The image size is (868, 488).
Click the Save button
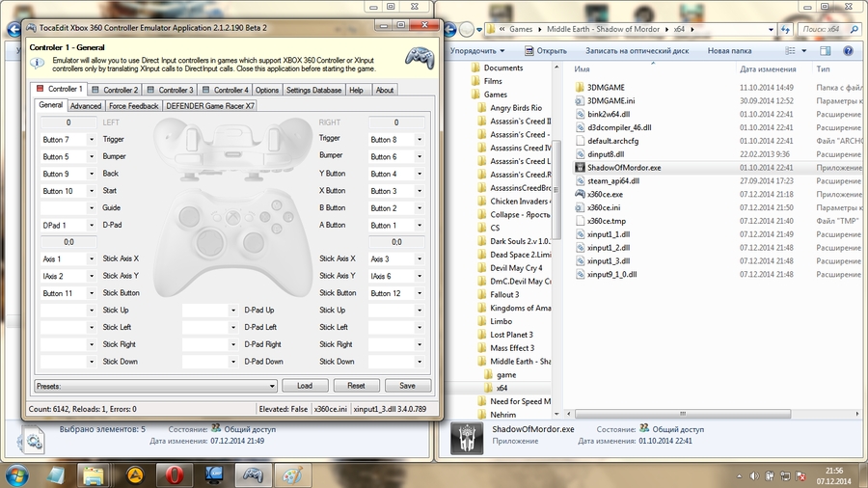tap(407, 386)
